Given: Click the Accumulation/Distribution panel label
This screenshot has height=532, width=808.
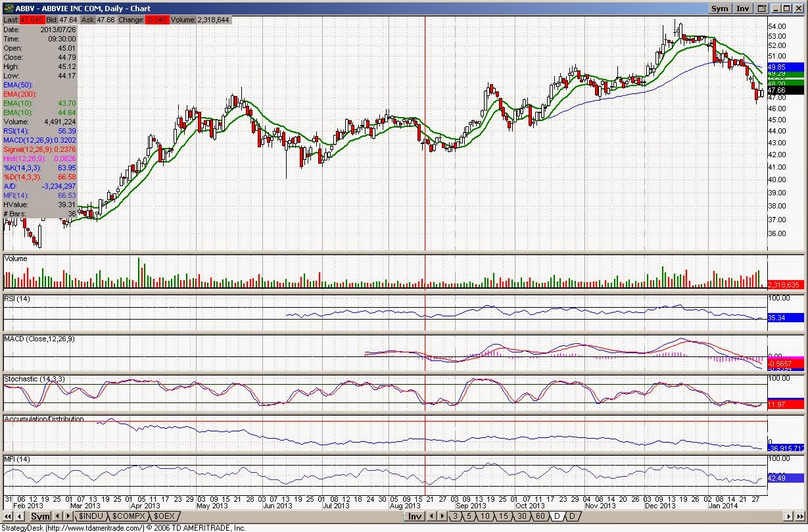Looking at the screenshot, I should [x=45, y=419].
